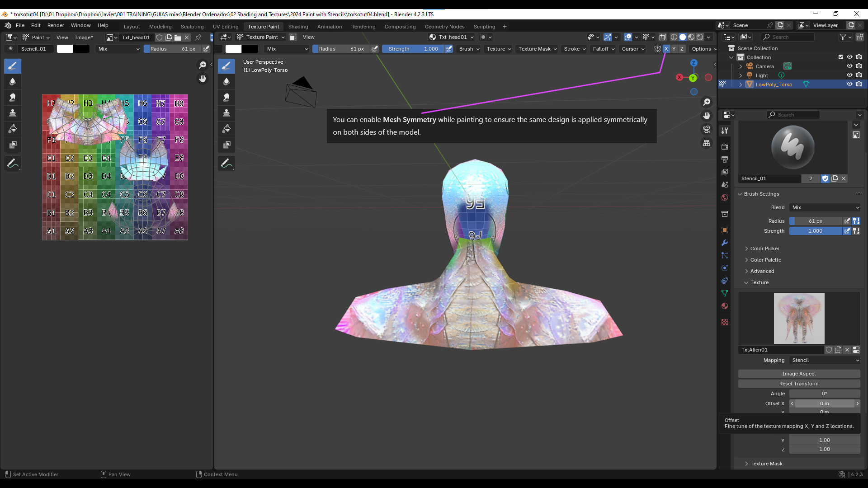Switch perspective/orthographic view icon
Image resolution: width=868 pixels, height=488 pixels.
click(707, 143)
